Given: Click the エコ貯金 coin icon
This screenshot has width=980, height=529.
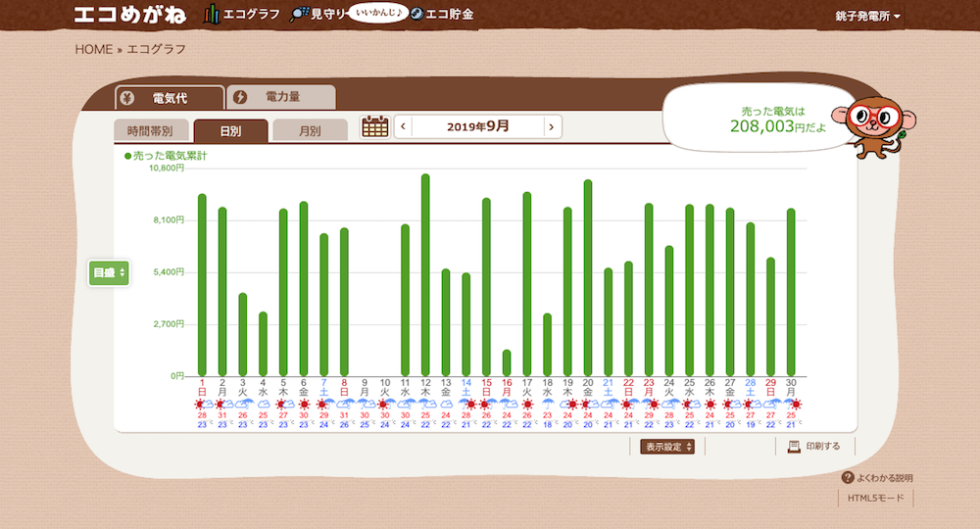Looking at the screenshot, I should pos(416,14).
